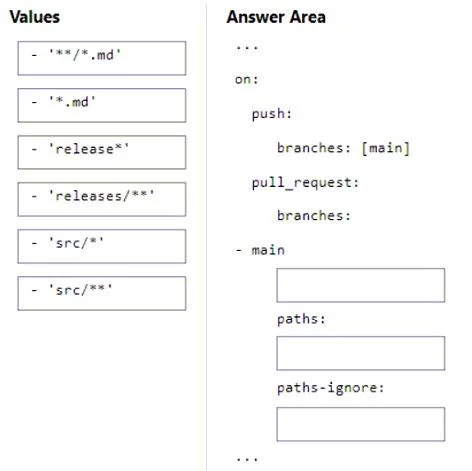Click the 'push:' code line
472x471 pixels.
272,114
